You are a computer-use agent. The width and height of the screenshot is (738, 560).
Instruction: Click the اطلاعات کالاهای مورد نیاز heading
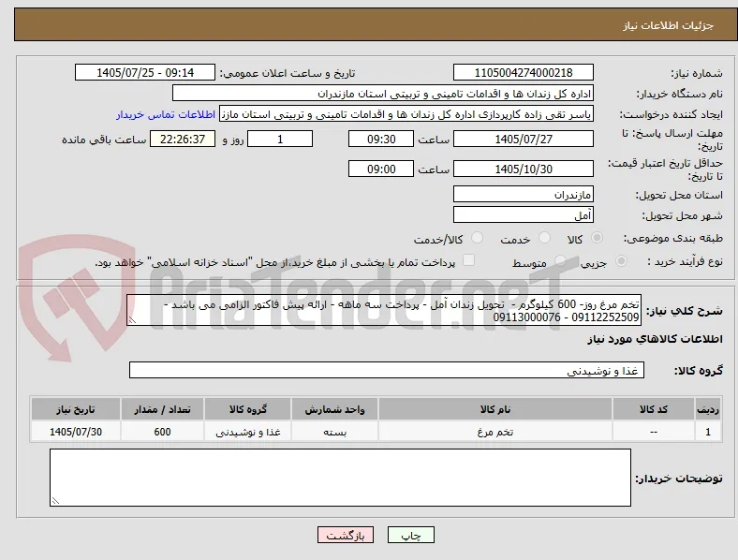(655, 339)
